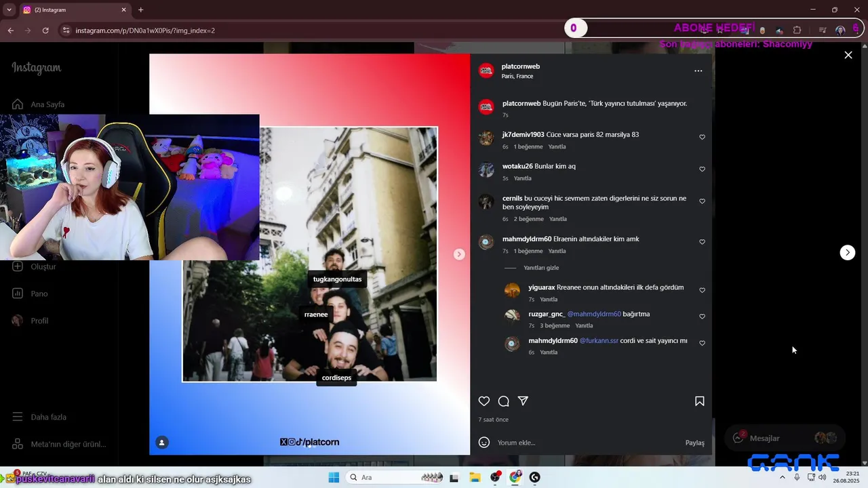Open browser extensions puzzle icon
Viewport: 868px width, 488px height.
coord(797,30)
